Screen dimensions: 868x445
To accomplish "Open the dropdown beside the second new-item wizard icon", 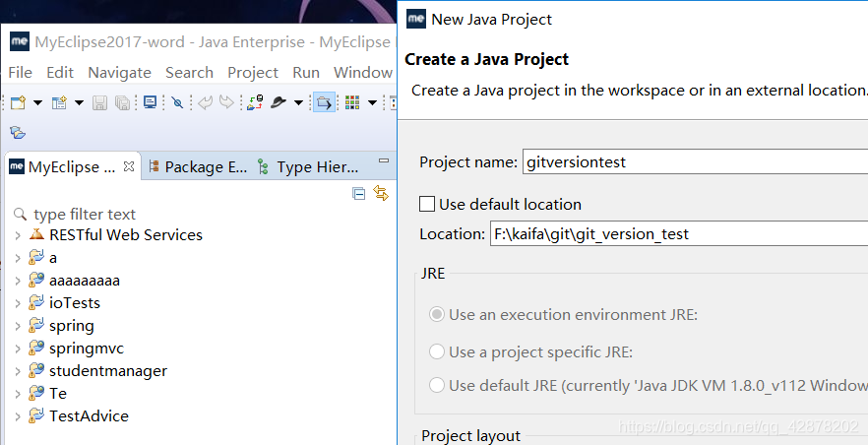I will tap(79, 102).
